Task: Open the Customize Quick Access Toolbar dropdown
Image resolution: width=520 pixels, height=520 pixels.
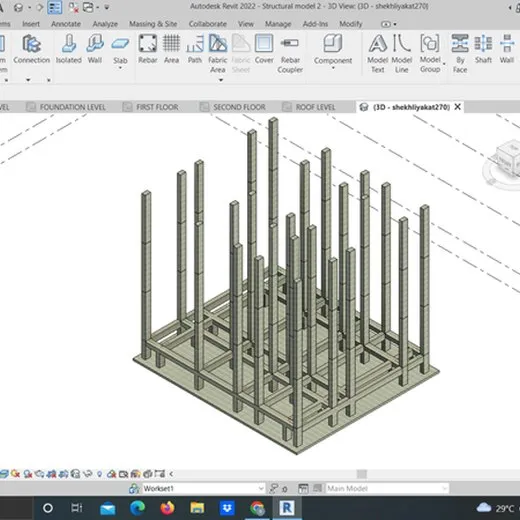Action: 107,7
